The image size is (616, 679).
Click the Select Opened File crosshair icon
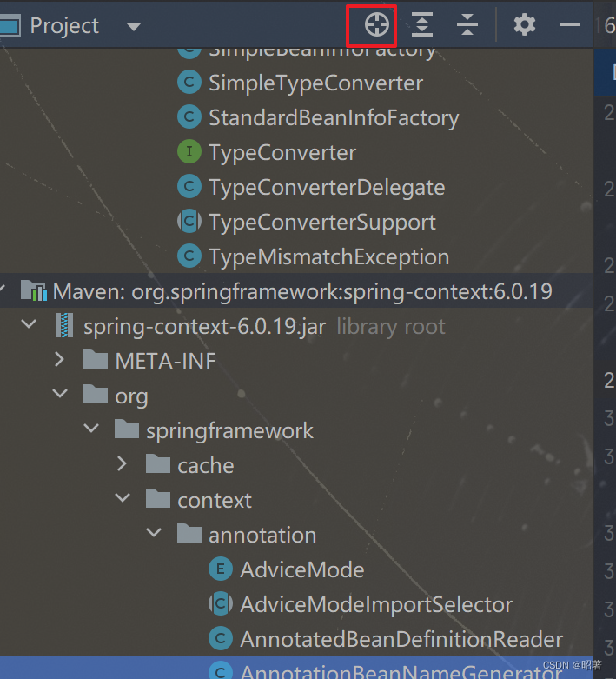376,24
